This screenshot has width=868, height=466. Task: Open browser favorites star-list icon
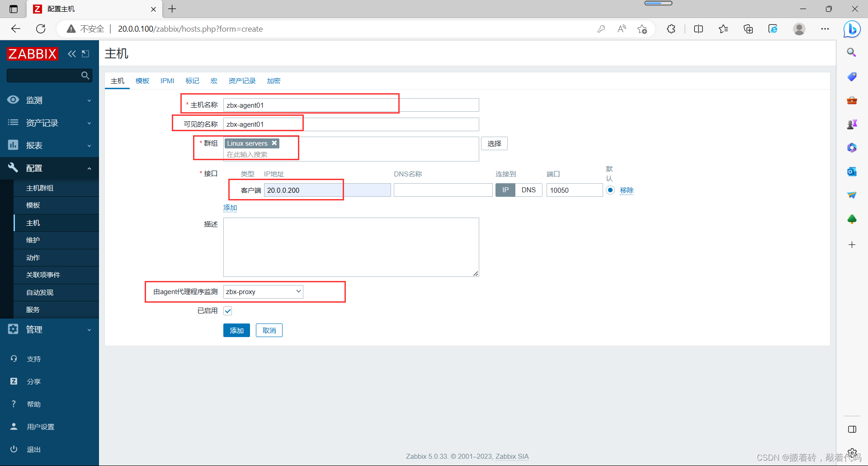click(723, 29)
